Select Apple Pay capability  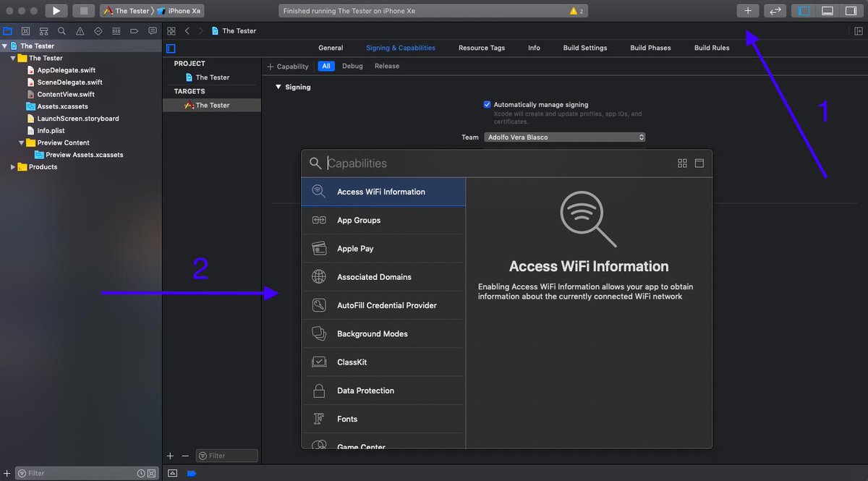coord(383,248)
